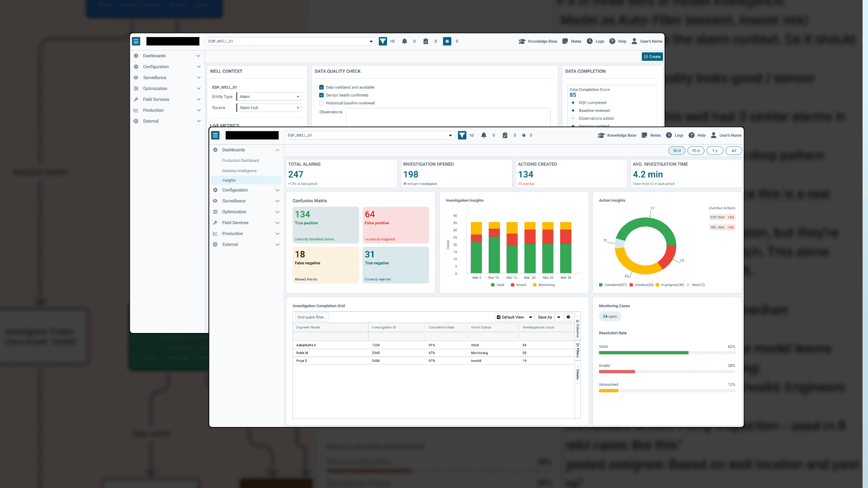Uncheck Data validated and available checkbox

pos(321,87)
